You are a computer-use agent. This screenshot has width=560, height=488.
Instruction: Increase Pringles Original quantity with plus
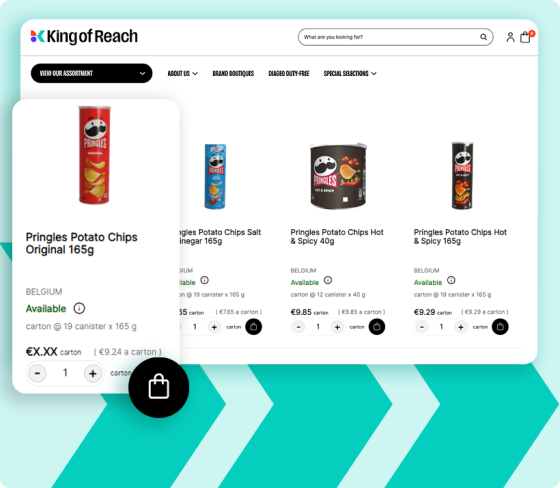[x=93, y=374]
